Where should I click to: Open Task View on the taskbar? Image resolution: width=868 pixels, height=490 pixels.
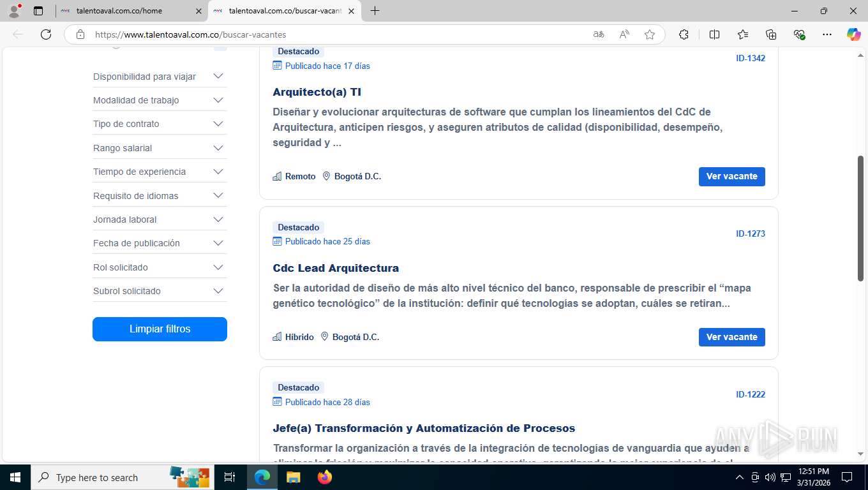coord(230,477)
